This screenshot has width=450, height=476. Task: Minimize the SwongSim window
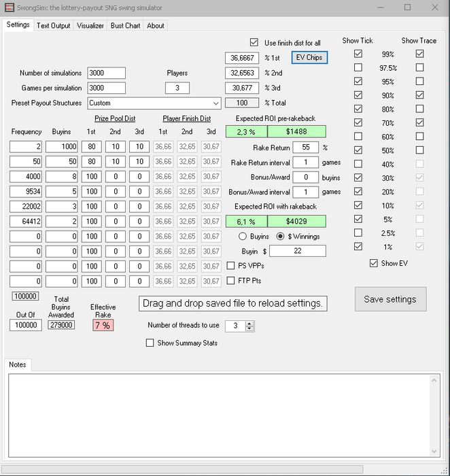click(381, 7)
